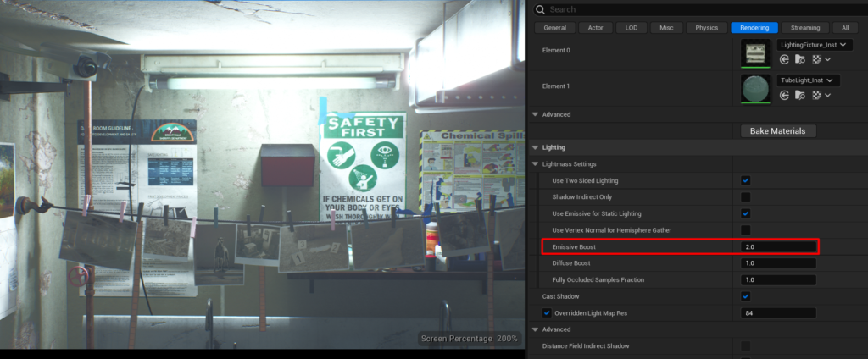Browse to Element 1 material in Content Browser
This screenshot has width=868, height=359.
coord(800,95)
